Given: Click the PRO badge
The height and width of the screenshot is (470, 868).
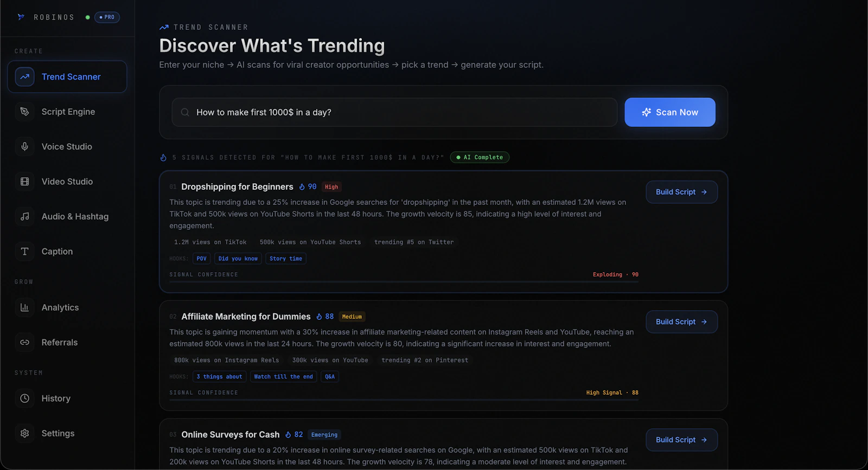Looking at the screenshot, I should [107, 17].
